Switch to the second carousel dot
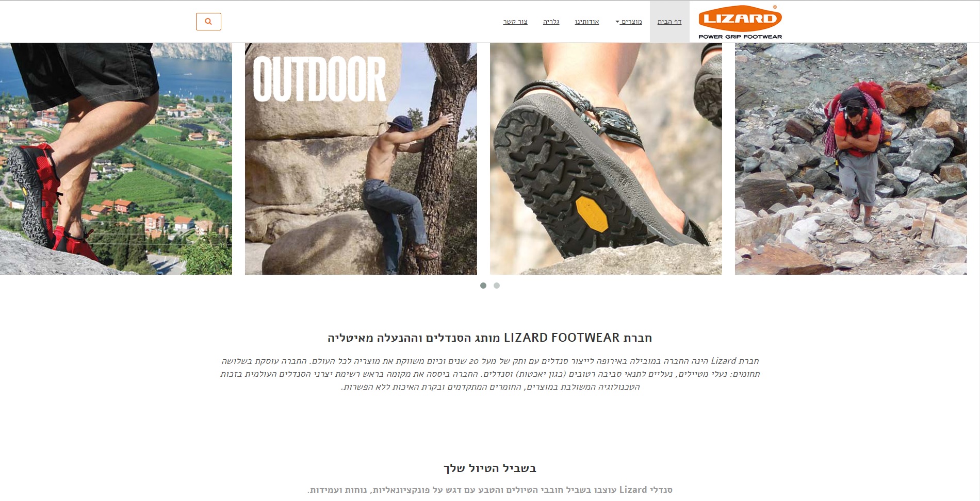Screen dimensions: 980x501 (497, 286)
